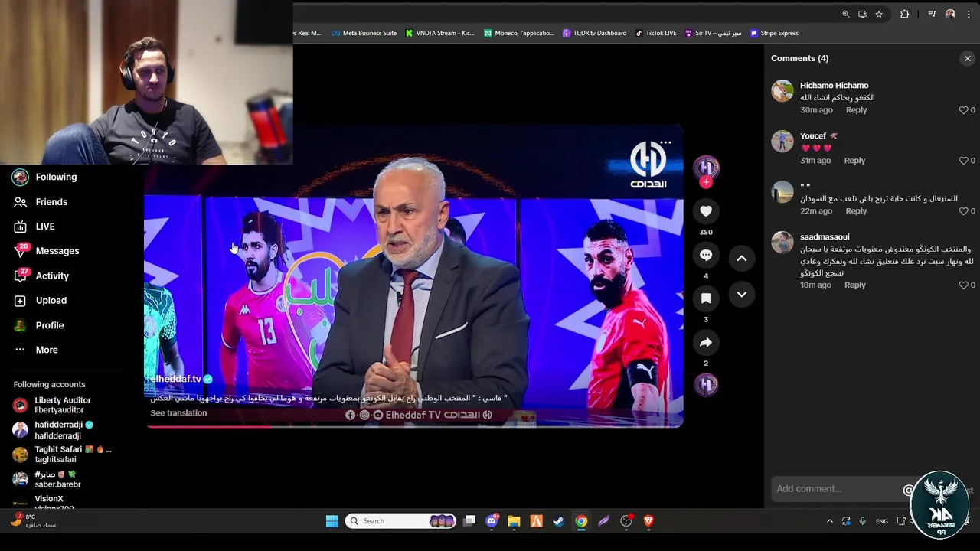Click the Windows taskbar search box
The image size is (980, 551).
click(400, 521)
